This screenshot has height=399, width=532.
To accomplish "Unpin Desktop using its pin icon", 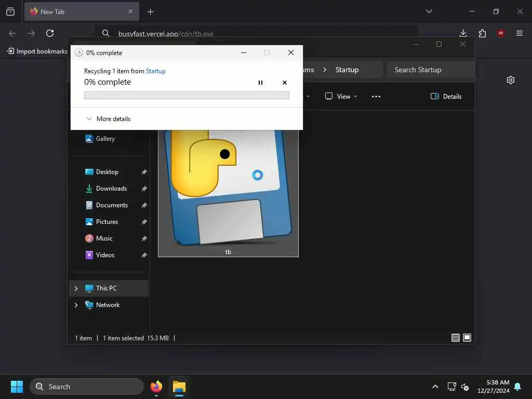I will pyautogui.click(x=144, y=172).
